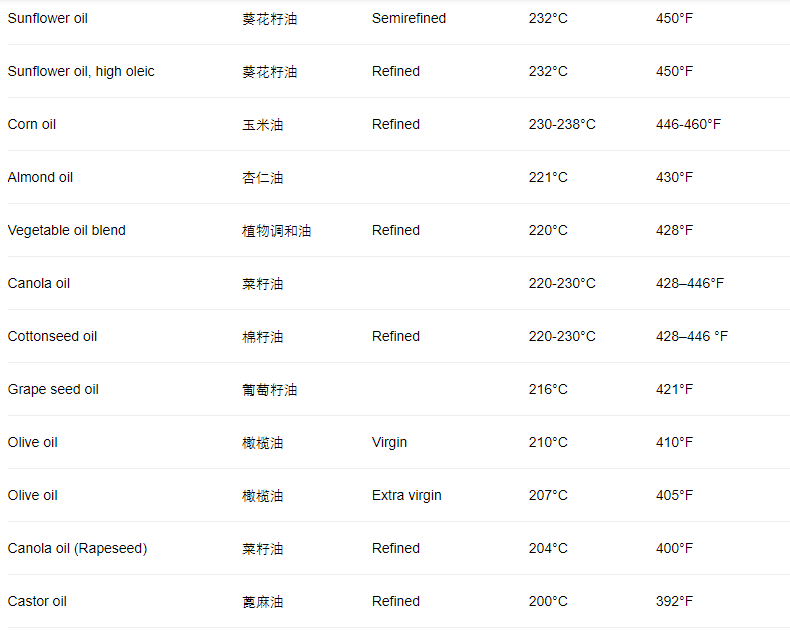The image size is (790, 634).
Task: Select the 446-460°F smoke point
Action: click(688, 124)
